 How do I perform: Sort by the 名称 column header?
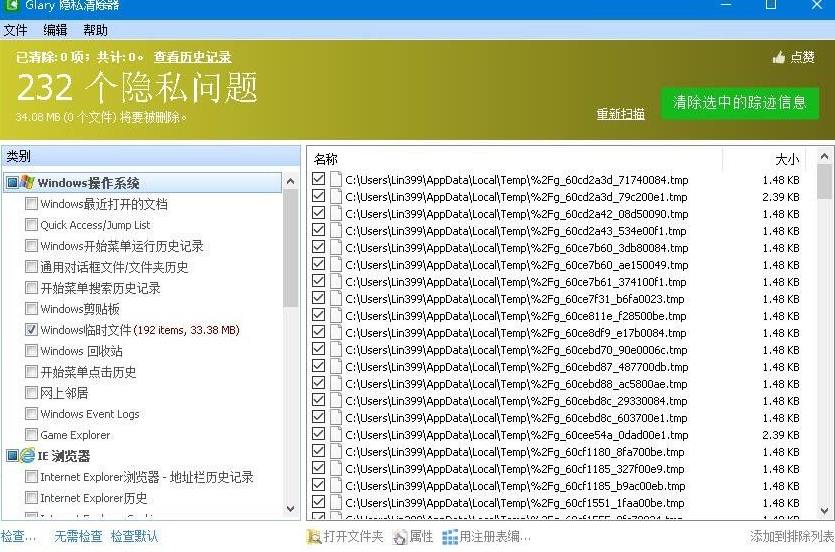[326, 159]
